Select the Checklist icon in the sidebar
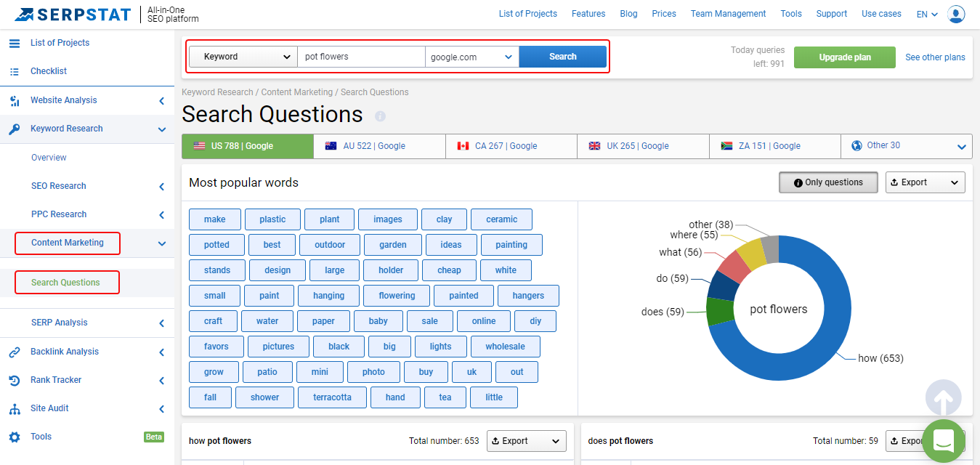 [x=15, y=70]
